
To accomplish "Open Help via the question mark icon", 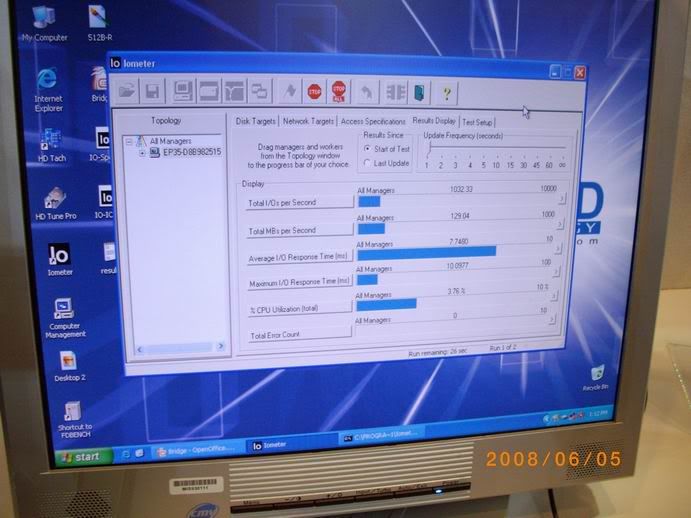I will click(447, 93).
